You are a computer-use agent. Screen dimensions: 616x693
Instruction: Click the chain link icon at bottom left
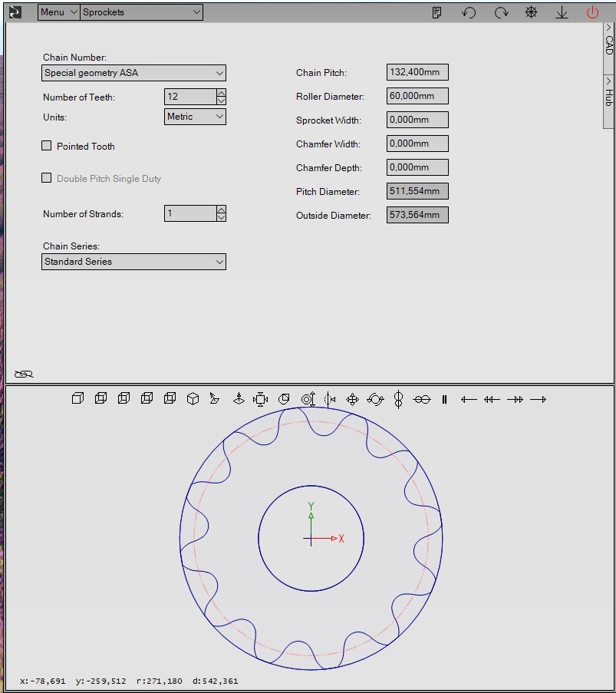click(x=24, y=375)
